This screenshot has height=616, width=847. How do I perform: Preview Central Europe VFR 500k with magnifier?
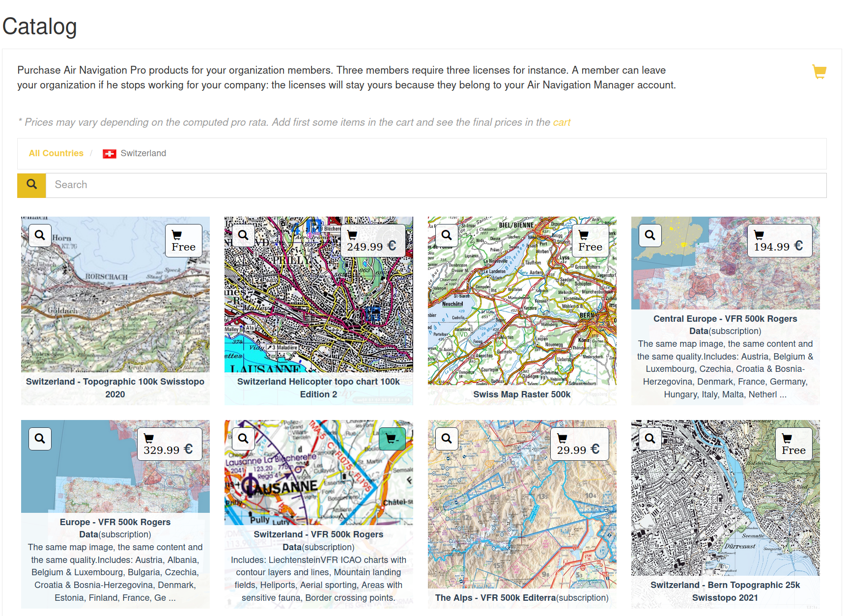click(650, 235)
